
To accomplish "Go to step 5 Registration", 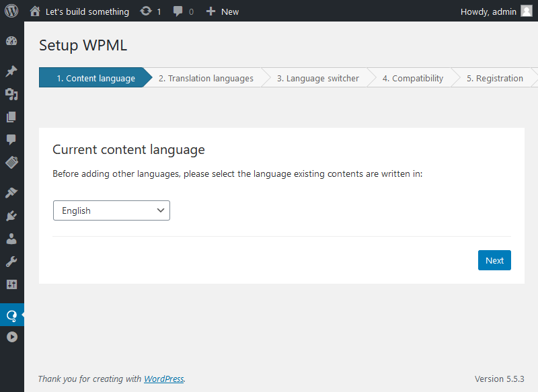I will click(x=495, y=78).
